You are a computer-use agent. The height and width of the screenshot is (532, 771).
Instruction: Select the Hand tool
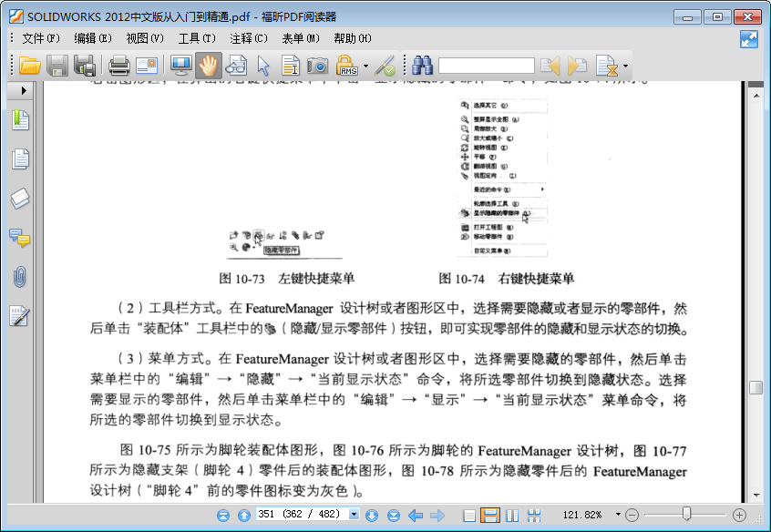coord(208,66)
